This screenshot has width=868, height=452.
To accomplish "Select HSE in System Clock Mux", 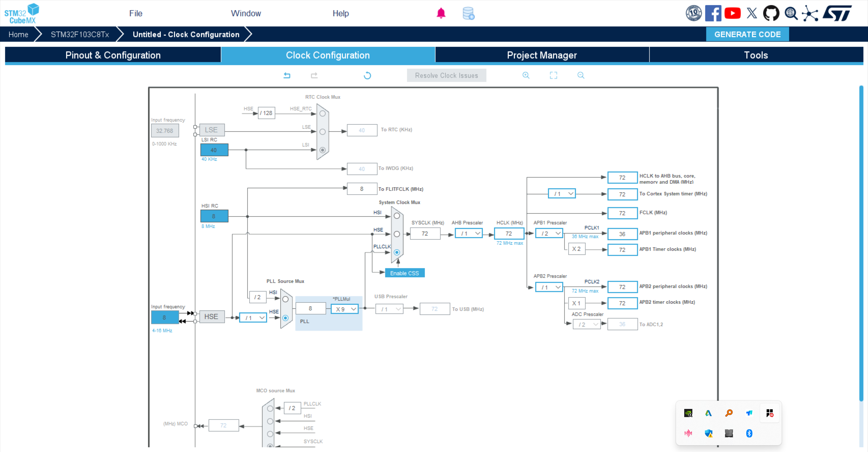I will pos(397,234).
